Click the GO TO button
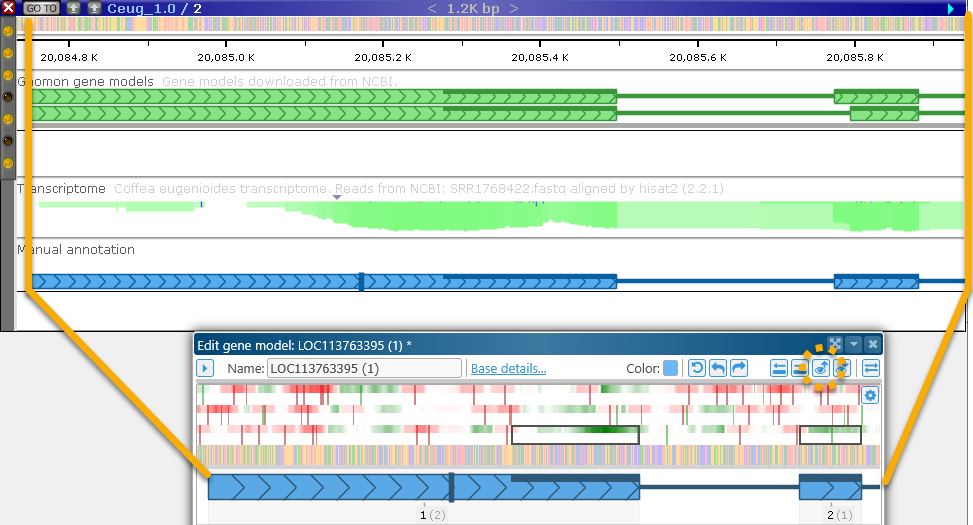The width and height of the screenshot is (973, 525). coord(41,8)
